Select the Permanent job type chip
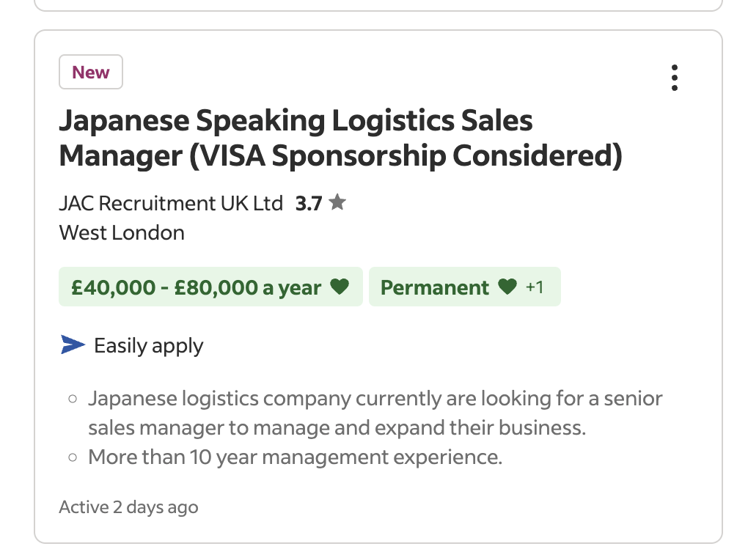This screenshot has height=560, width=748. [x=435, y=287]
